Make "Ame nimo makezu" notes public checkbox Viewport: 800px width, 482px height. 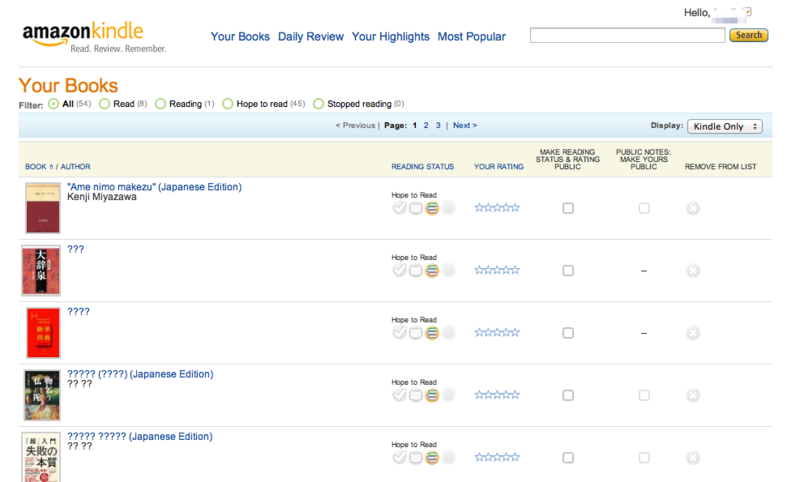(x=644, y=208)
